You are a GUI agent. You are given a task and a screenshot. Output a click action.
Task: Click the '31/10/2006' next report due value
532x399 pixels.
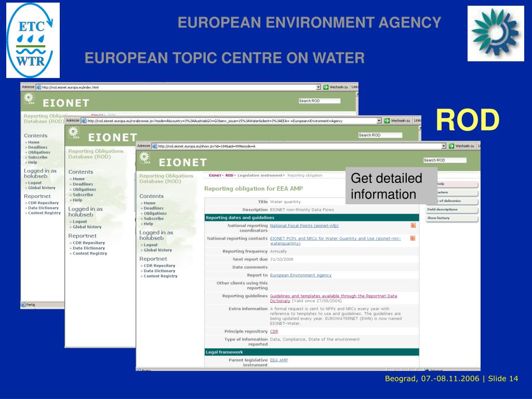tap(282, 259)
